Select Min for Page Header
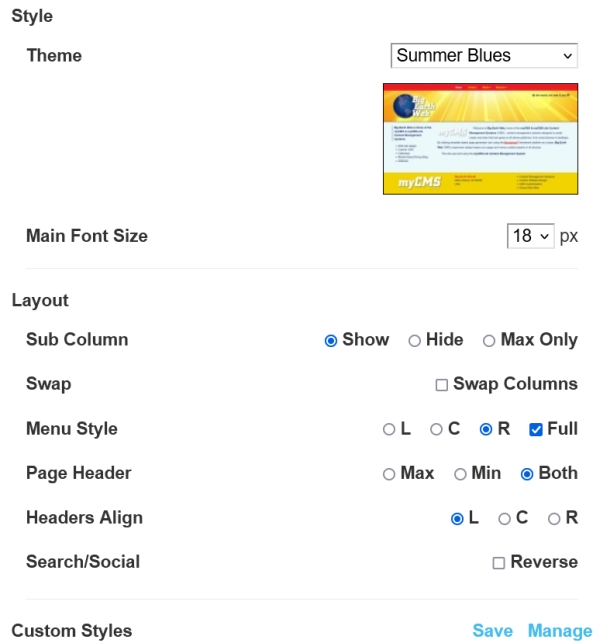Viewport: 600px width, 643px height. (460, 474)
